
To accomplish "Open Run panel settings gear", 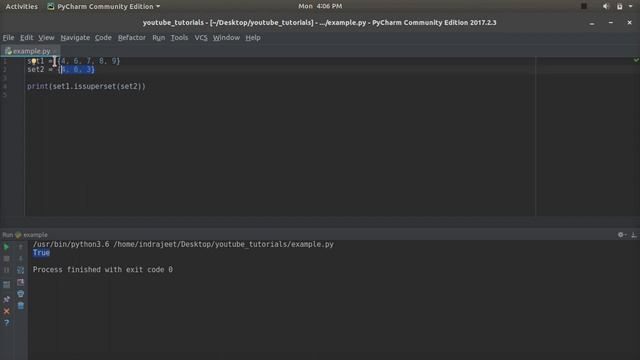I will (621, 235).
